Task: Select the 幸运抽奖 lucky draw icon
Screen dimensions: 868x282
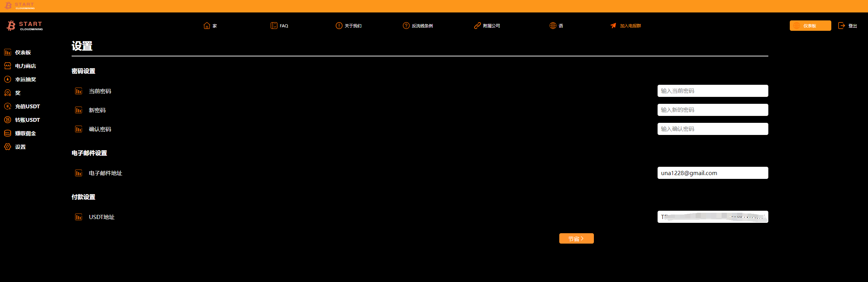Action: point(8,79)
